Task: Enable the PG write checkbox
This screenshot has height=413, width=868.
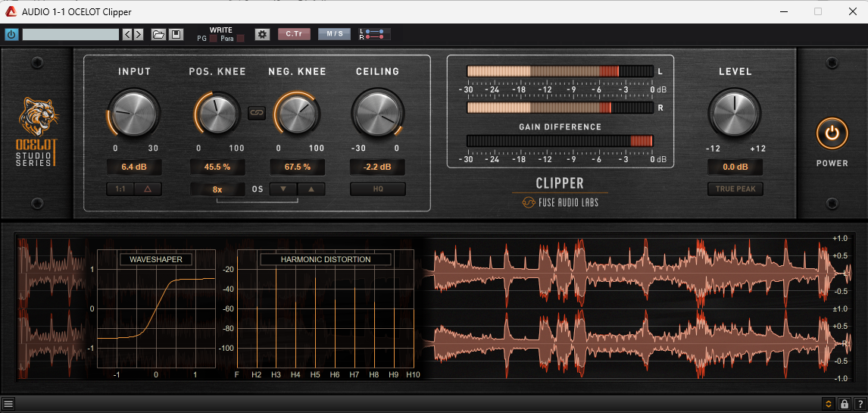Action: pos(213,39)
